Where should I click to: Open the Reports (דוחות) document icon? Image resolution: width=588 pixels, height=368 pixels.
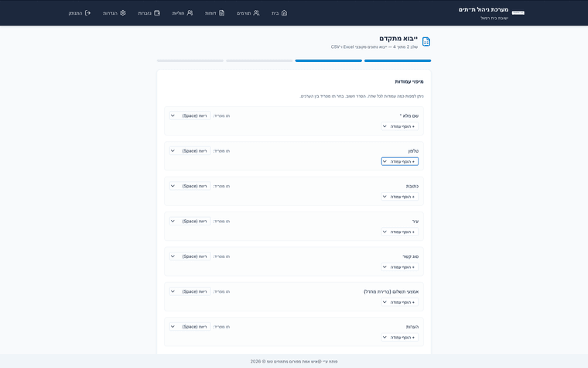(221, 13)
